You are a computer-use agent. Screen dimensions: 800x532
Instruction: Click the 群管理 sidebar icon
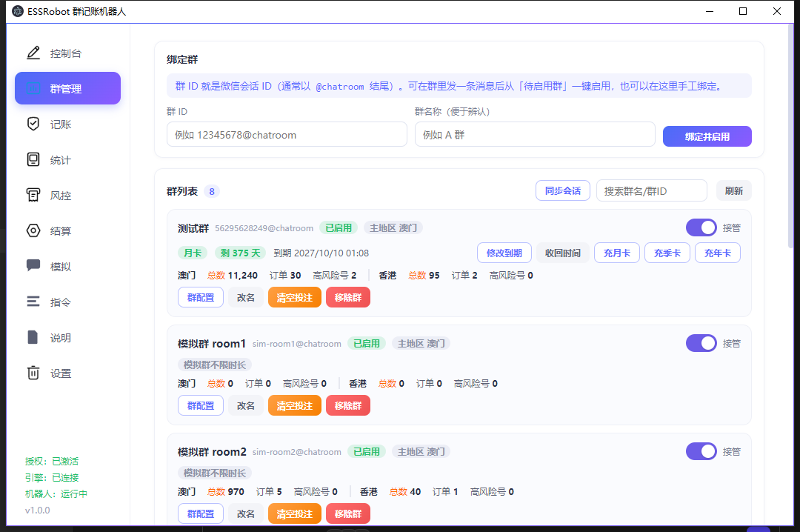(33, 88)
